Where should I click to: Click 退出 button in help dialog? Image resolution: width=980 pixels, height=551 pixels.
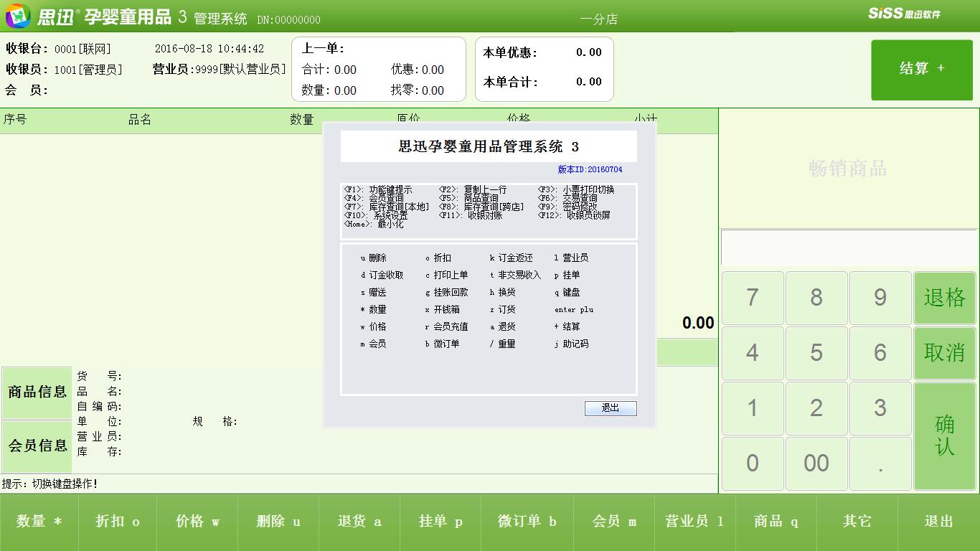611,408
